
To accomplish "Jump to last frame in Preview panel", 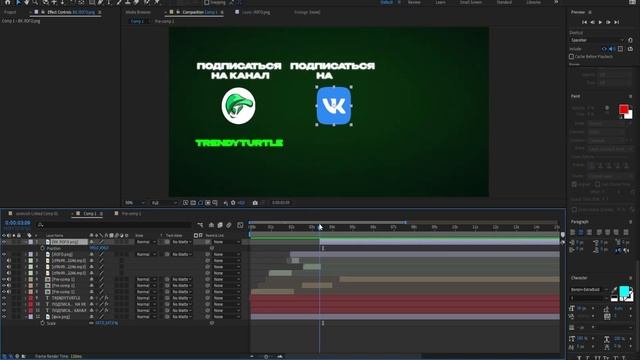I will coord(617,22).
